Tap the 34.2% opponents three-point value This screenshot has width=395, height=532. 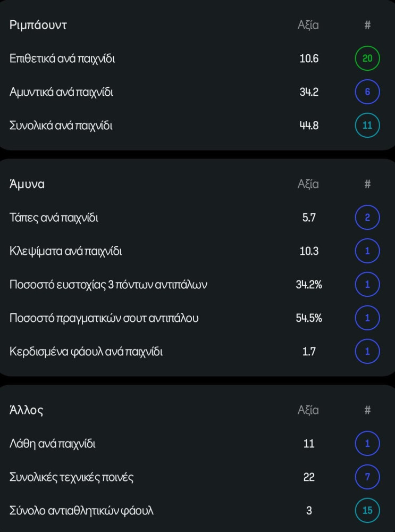click(x=309, y=284)
